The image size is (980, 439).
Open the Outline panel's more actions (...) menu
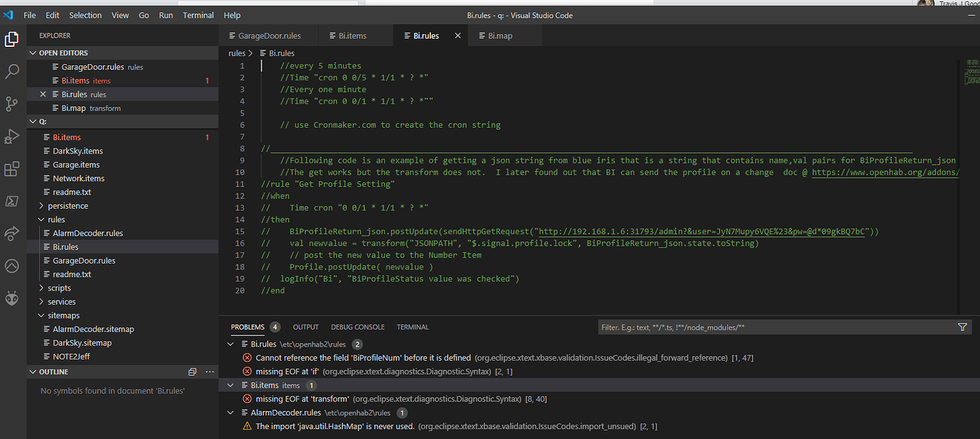209,372
